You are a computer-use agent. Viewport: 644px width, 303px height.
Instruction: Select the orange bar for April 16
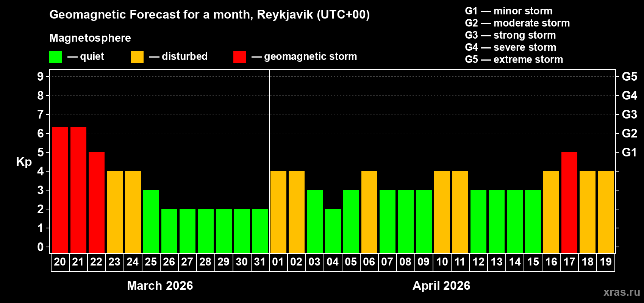[551, 212]
